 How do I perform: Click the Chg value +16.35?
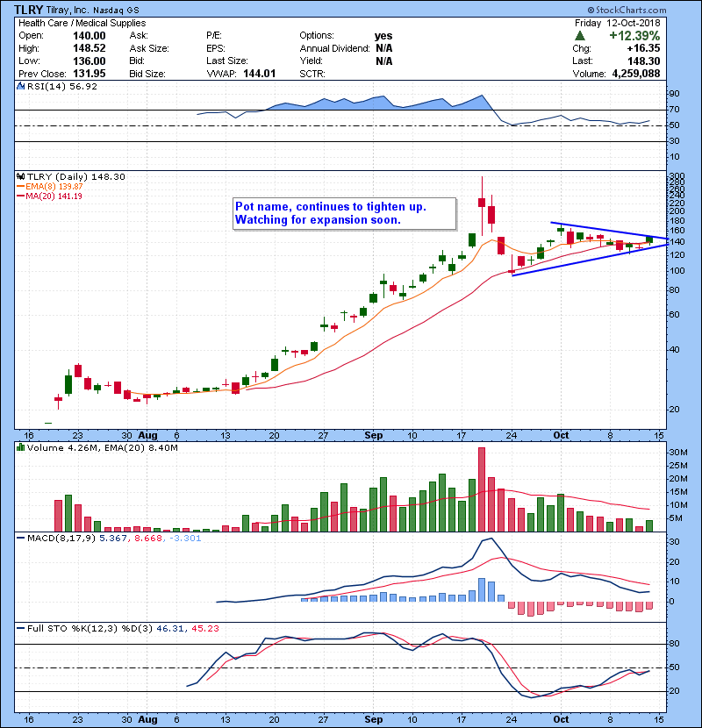pyautogui.click(x=643, y=48)
